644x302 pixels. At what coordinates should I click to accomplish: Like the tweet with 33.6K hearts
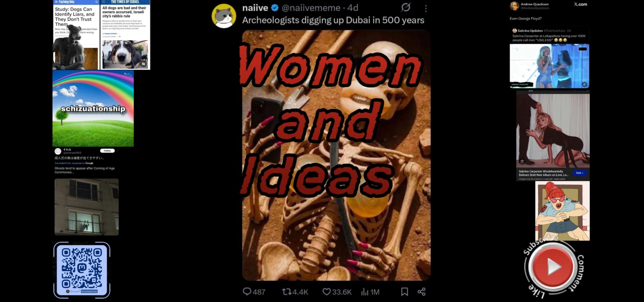327,292
